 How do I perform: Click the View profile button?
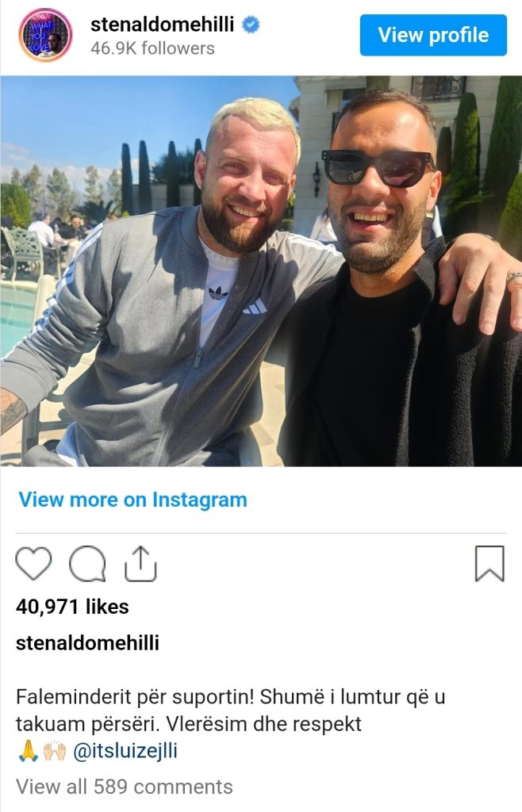pyautogui.click(x=433, y=35)
